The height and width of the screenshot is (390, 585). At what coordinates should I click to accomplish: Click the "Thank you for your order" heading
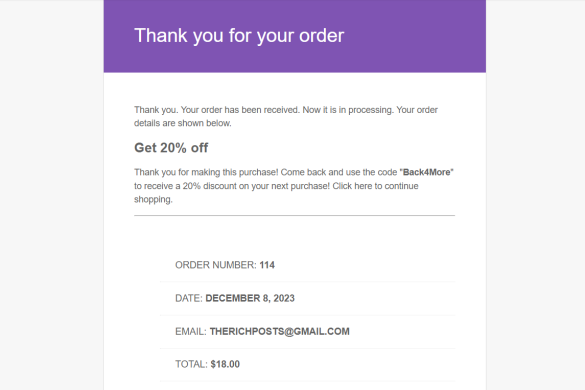point(239,36)
